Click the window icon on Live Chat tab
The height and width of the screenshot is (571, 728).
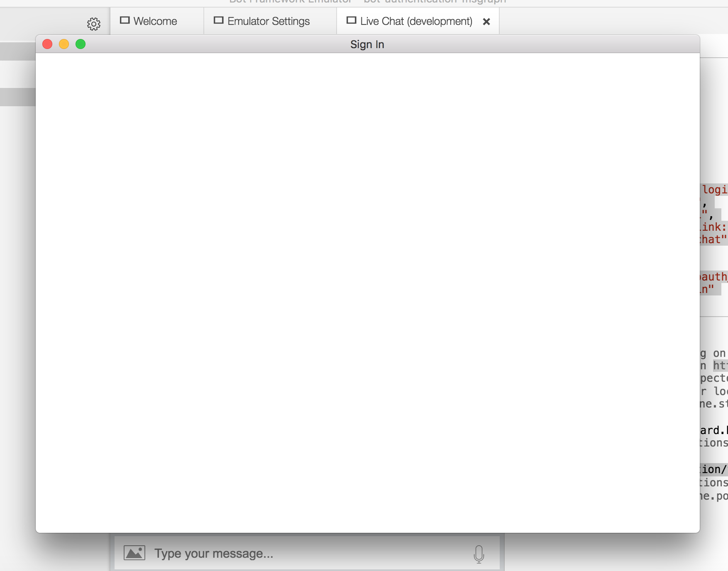(x=351, y=19)
